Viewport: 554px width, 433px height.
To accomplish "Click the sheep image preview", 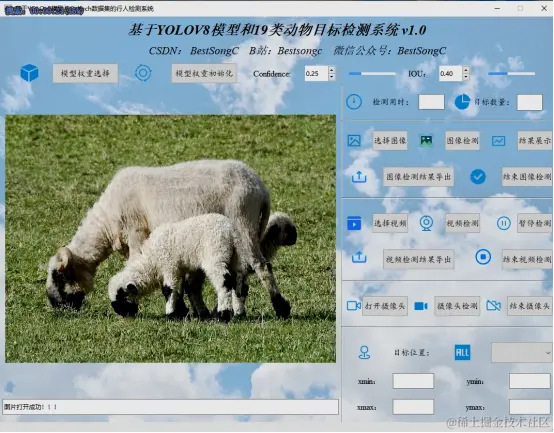I will 170,239.
